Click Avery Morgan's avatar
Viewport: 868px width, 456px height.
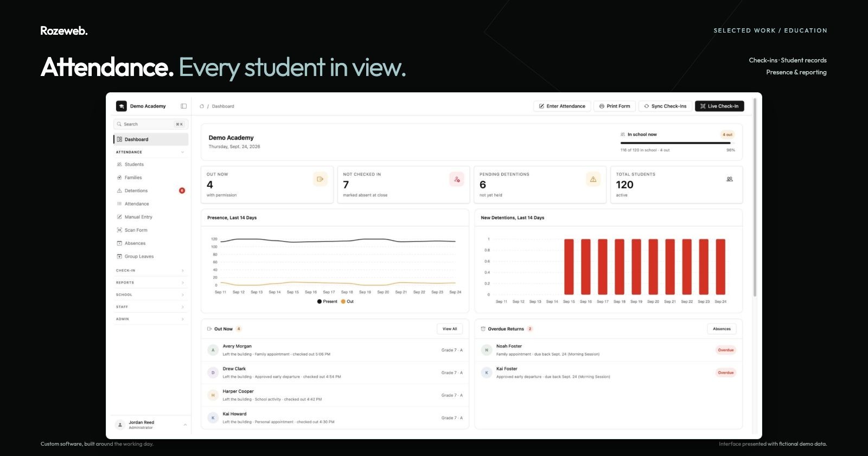tap(213, 350)
